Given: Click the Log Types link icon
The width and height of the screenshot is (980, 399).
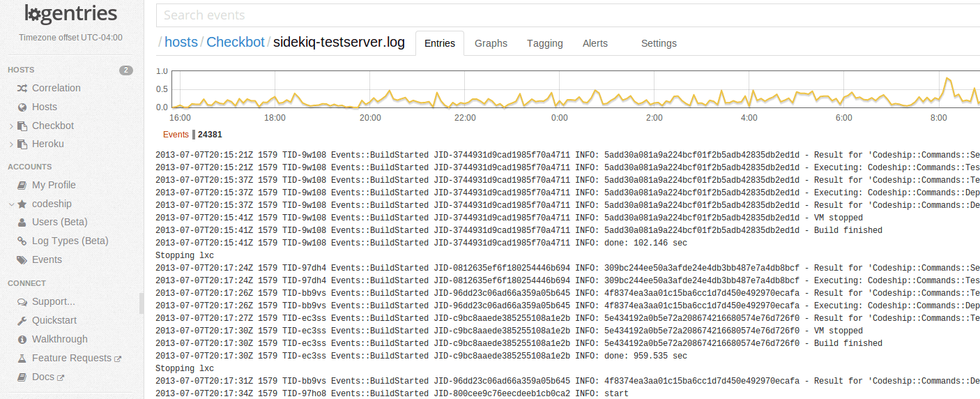Looking at the screenshot, I should [22, 241].
